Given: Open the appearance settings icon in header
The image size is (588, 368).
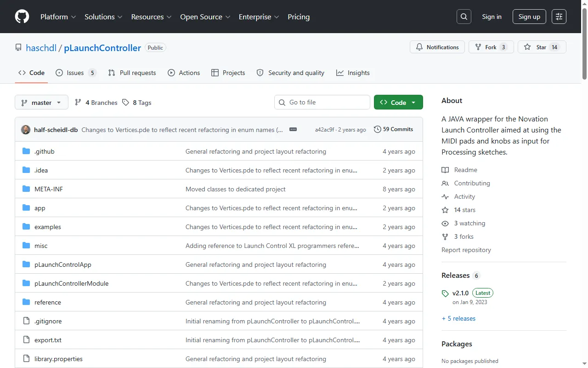Looking at the screenshot, I should point(559,17).
